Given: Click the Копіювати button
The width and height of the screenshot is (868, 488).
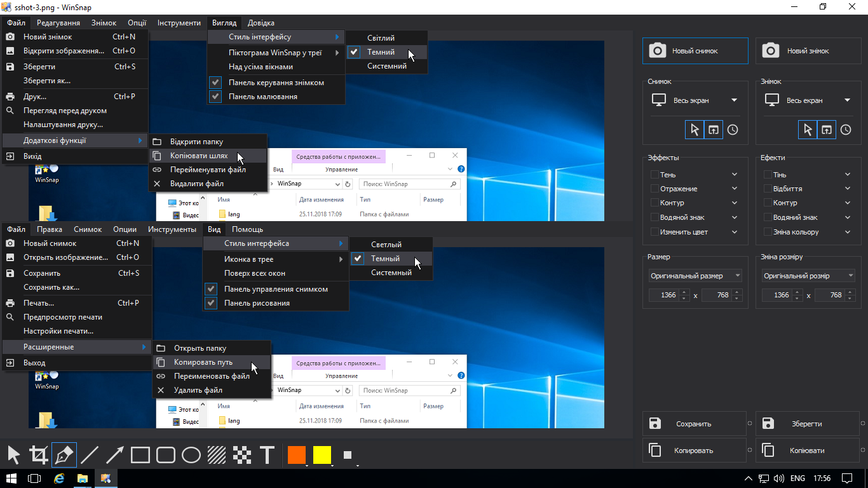Looking at the screenshot, I should pos(807,451).
